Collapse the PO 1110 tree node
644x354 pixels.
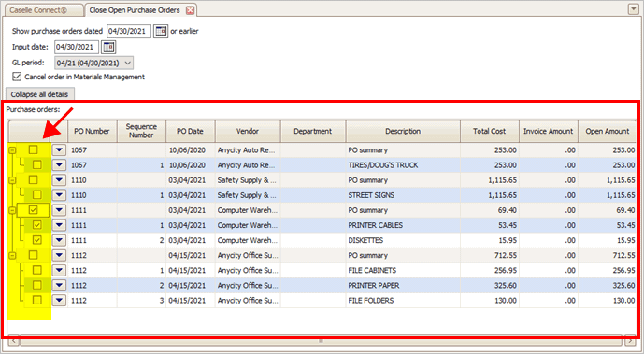[13, 180]
